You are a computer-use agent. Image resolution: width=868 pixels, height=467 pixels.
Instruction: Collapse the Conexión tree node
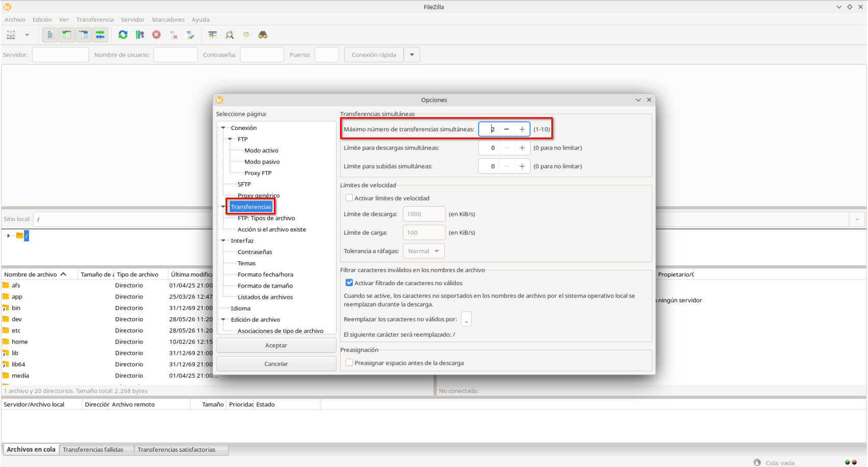223,128
